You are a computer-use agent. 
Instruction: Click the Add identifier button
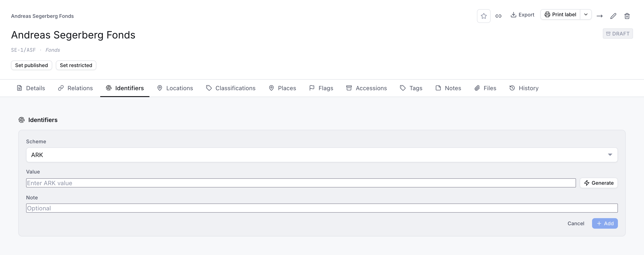click(605, 223)
